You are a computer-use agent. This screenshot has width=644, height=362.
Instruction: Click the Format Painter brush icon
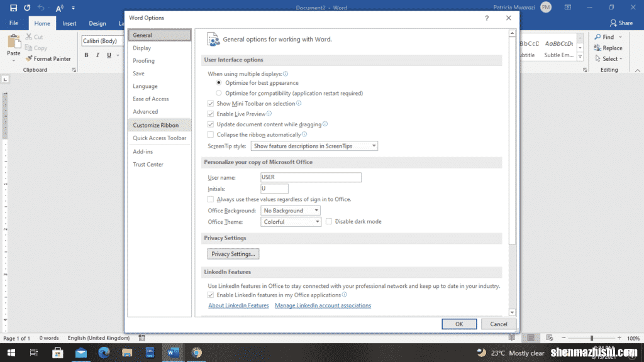click(x=29, y=58)
